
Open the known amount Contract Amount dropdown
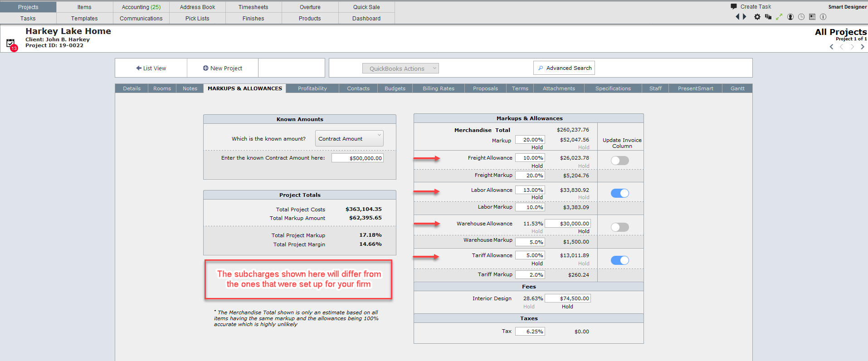[x=349, y=139]
